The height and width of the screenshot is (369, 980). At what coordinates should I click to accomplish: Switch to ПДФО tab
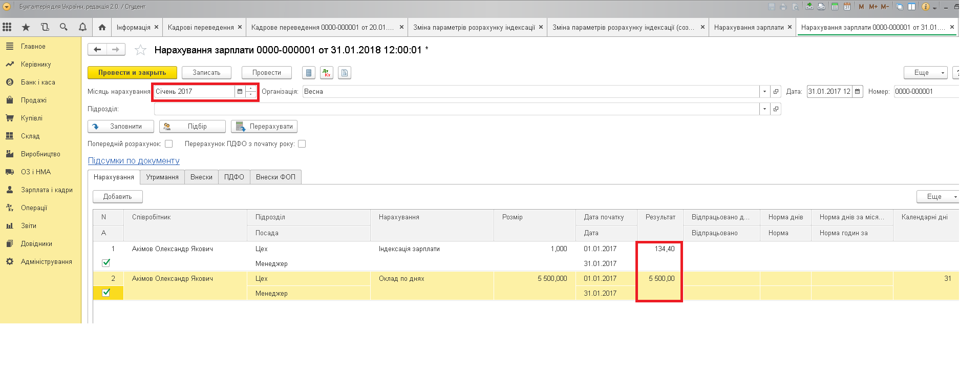[x=234, y=177]
